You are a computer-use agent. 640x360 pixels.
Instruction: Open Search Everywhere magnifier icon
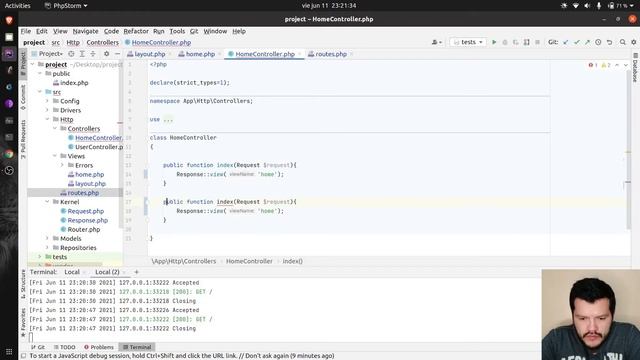click(x=623, y=42)
